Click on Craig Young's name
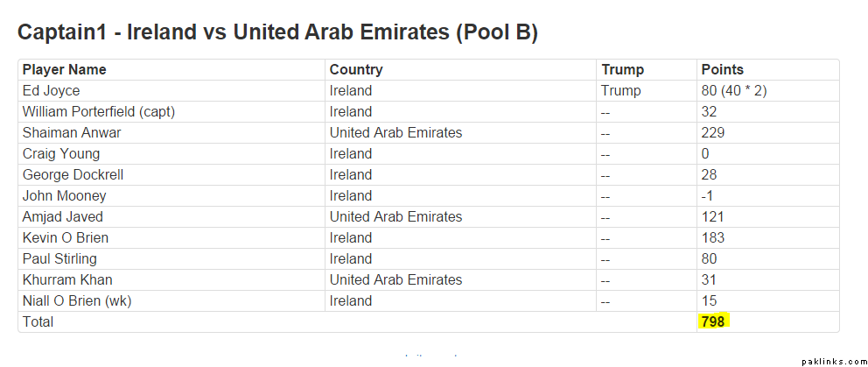Image resolution: width=868 pixels, height=367 pixels. [61, 154]
